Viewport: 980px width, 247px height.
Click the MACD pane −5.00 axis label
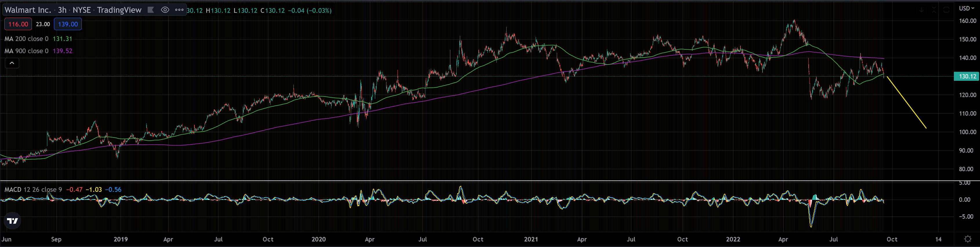(x=967, y=216)
